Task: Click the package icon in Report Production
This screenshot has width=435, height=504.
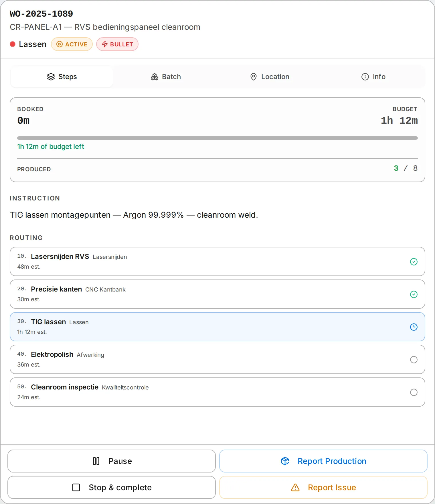Action: point(285,461)
